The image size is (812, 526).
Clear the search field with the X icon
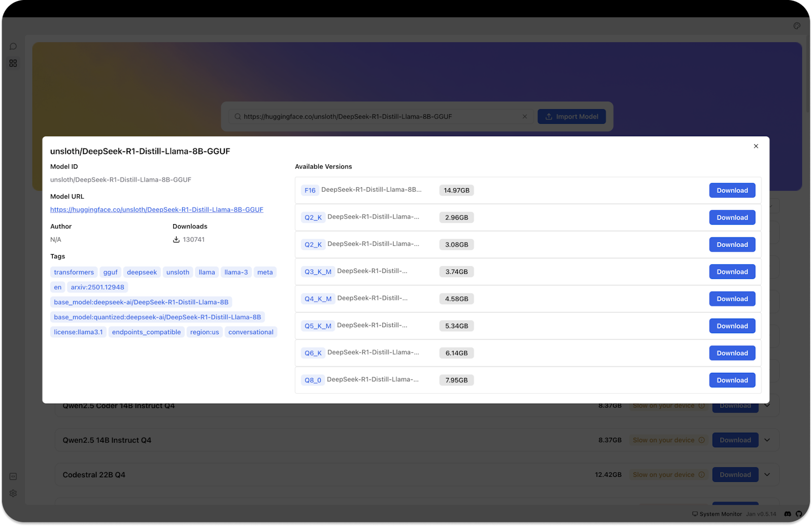525,116
